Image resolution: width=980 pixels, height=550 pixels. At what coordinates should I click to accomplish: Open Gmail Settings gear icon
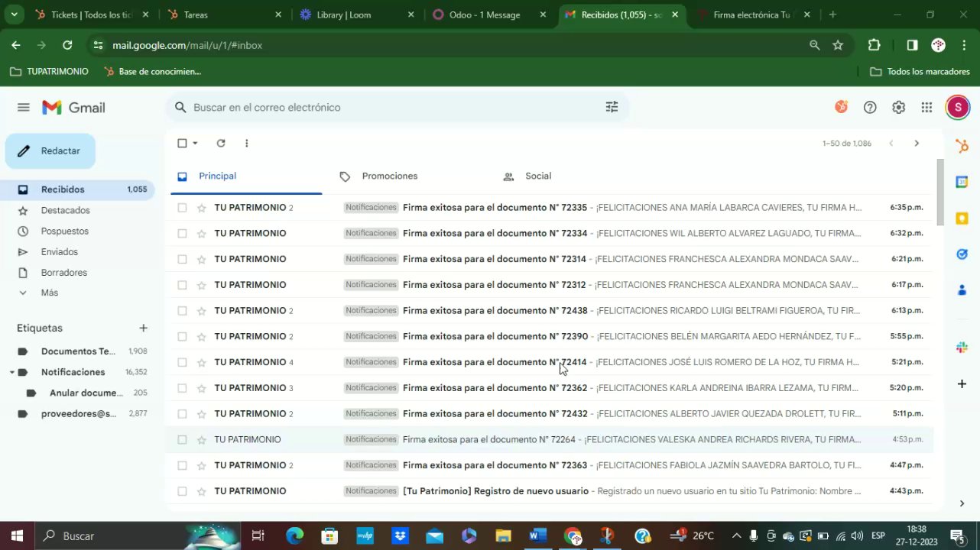pos(899,108)
